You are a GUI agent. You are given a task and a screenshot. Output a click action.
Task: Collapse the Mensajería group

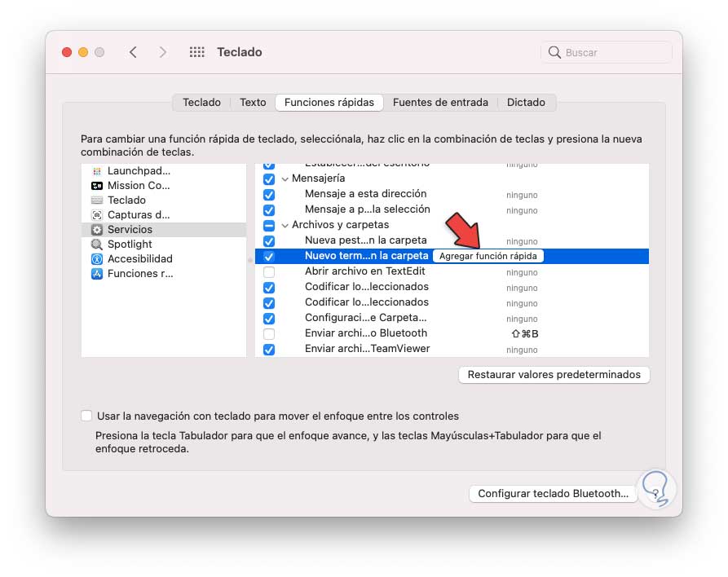[285, 178]
